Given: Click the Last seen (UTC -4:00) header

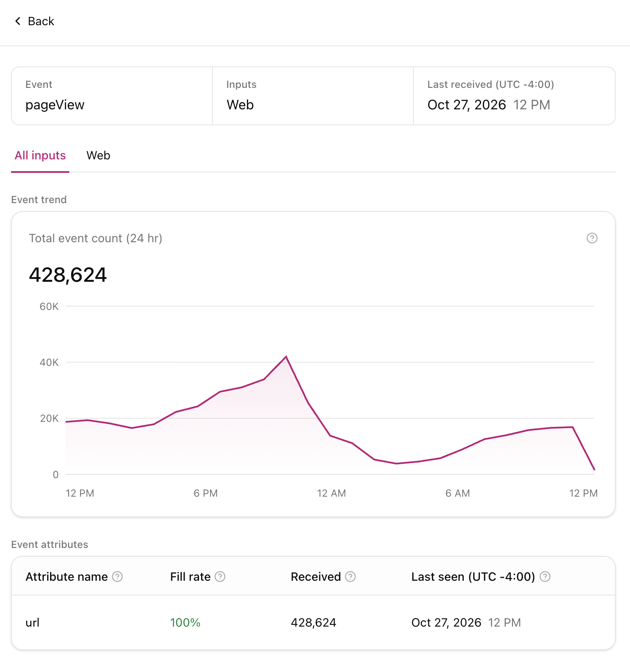Looking at the screenshot, I should (473, 577).
